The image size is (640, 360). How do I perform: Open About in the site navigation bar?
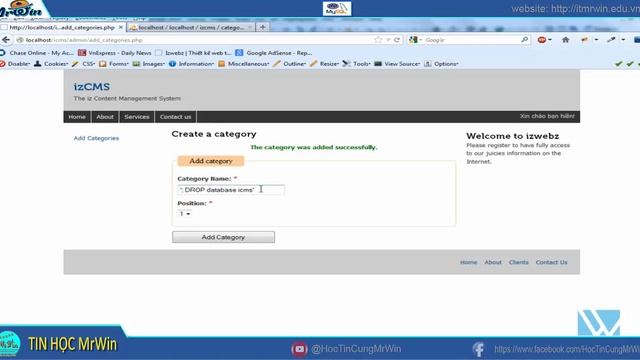pos(105,117)
